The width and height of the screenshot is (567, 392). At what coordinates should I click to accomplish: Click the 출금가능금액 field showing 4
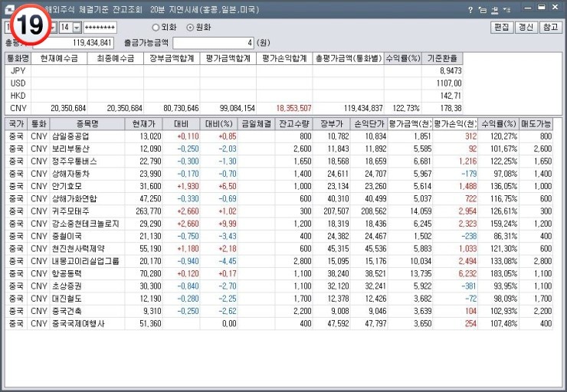point(213,43)
